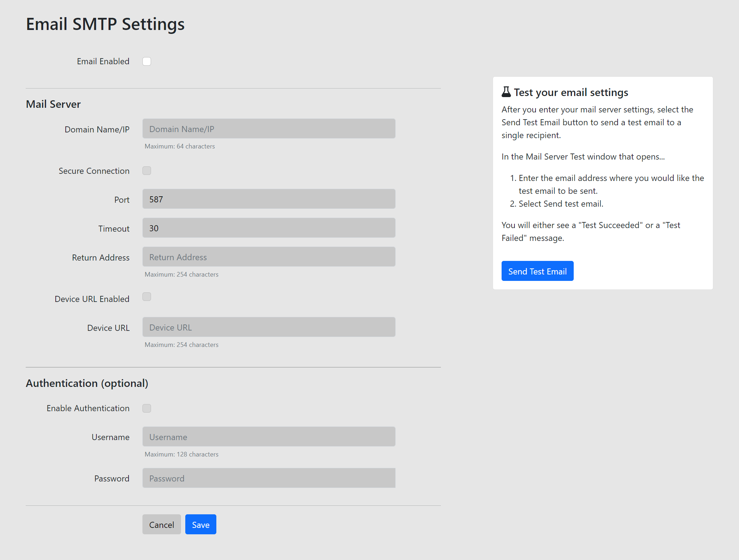Click the Device URL text box

[268, 327]
